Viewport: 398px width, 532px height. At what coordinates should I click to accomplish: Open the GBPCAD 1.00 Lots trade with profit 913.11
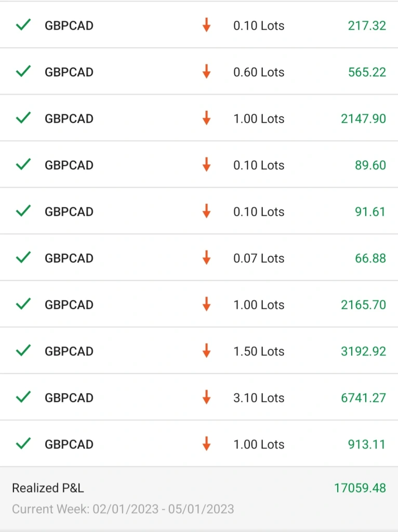[x=199, y=444]
